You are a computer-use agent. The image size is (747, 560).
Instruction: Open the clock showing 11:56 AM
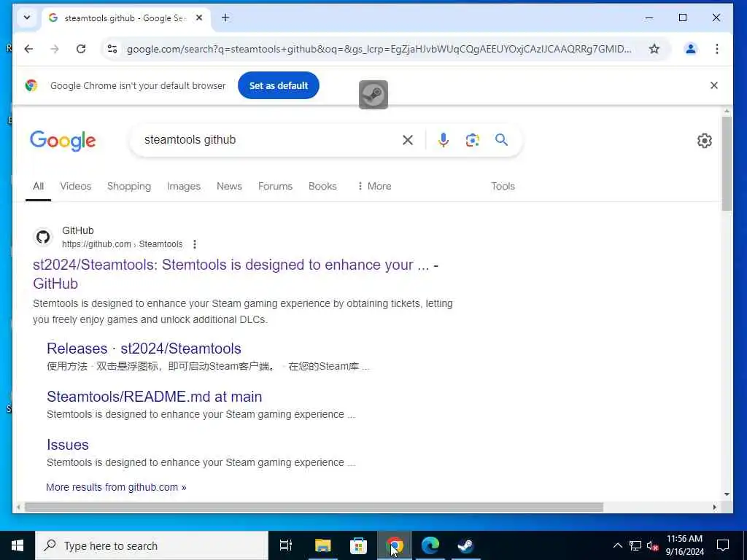point(684,545)
